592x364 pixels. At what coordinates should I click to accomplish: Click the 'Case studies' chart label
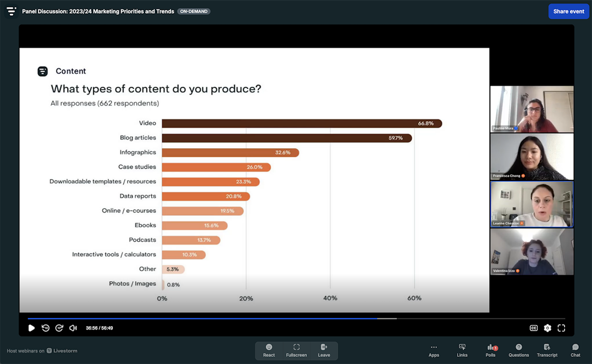(137, 167)
